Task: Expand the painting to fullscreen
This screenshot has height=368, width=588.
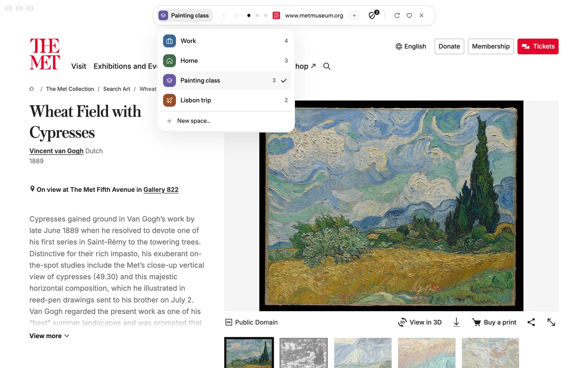Action: click(551, 322)
